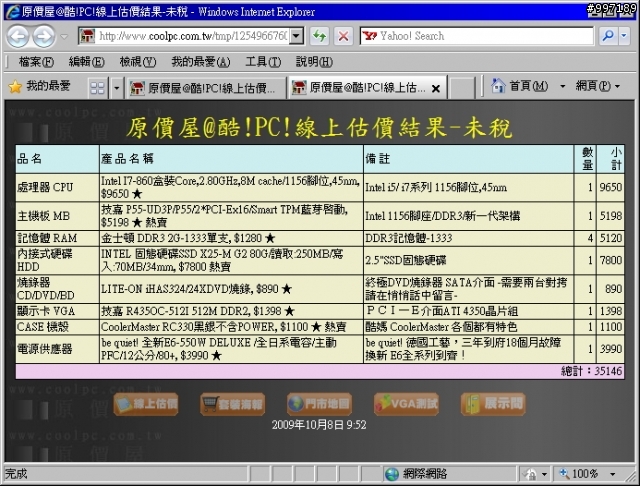Image resolution: width=640 pixels, height=486 pixels.
Task: Click the 7800 SSD subtotal value
Action: pos(611,260)
